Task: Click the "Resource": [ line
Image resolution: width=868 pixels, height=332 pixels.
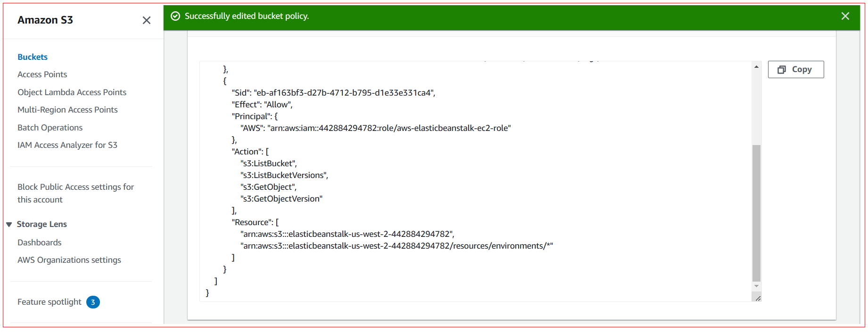Action: click(255, 222)
